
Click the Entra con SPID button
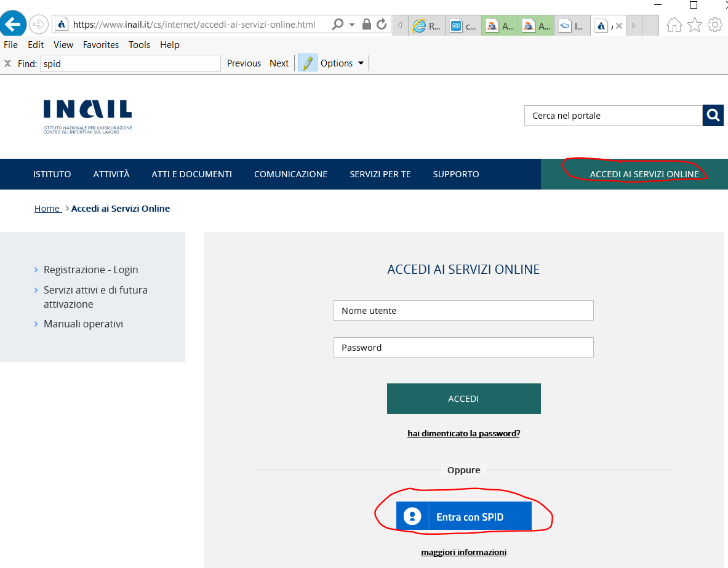(463, 516)
